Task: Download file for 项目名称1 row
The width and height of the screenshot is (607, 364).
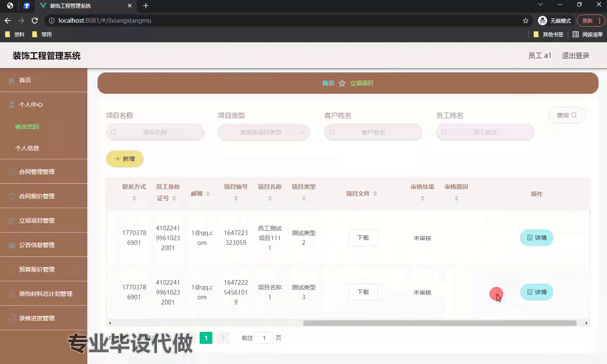Action: point(363,292)
